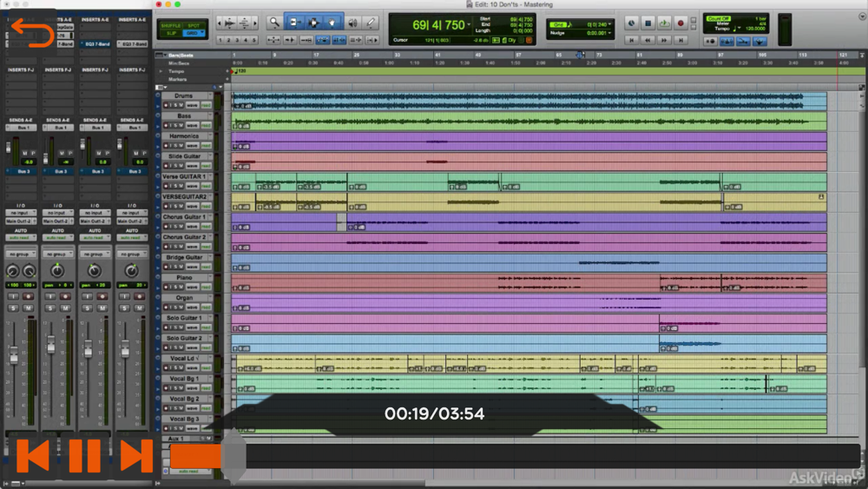Switch to Slip edit mode
This screenshot has width=868, height=489.
click(171, 34)
